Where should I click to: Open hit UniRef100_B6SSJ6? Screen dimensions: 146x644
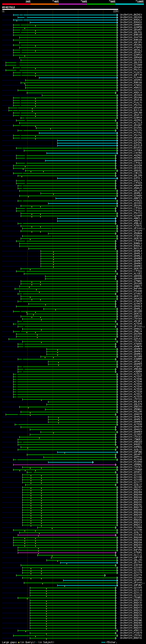coord(131,249)
